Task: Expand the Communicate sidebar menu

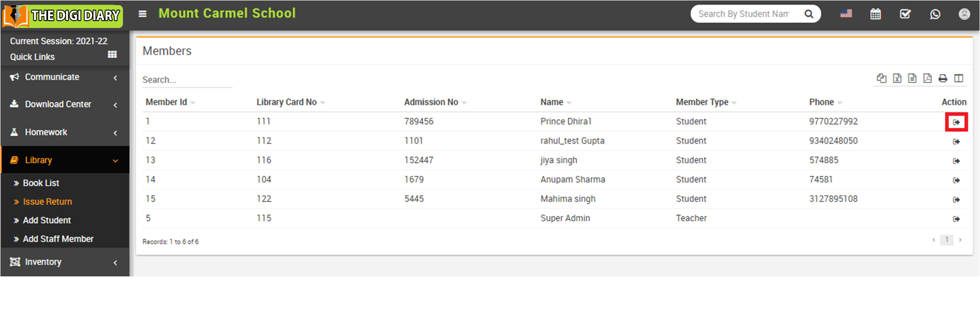Action: point(64,77)
